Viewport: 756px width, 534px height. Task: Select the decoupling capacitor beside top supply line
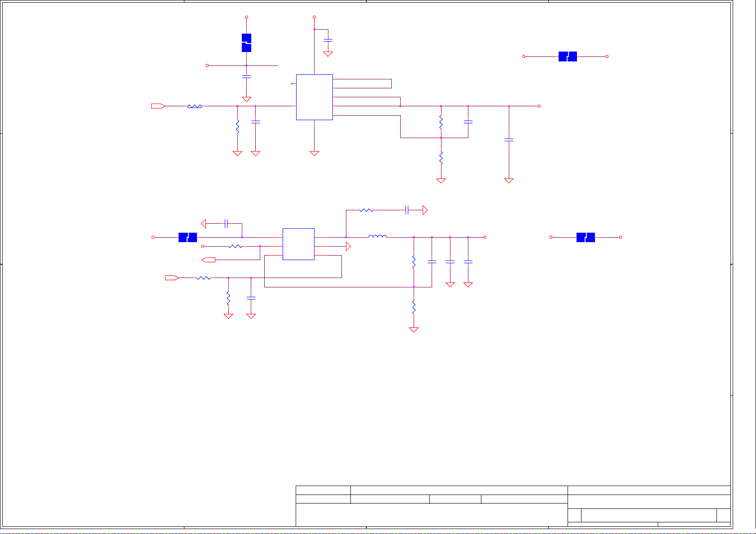(x=328, y=41)
